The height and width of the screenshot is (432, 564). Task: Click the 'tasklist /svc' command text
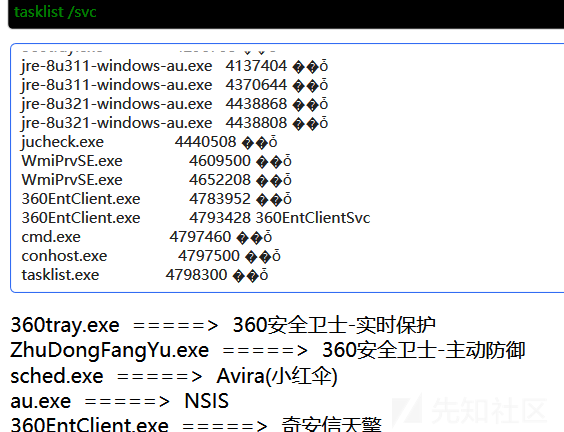(x=55, y=12)
